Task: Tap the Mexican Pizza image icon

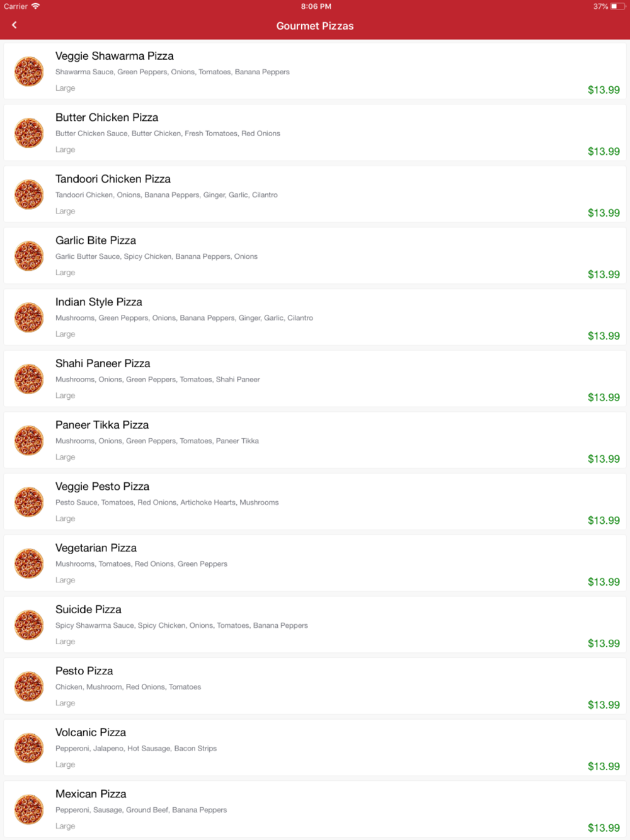Action: 29,810
